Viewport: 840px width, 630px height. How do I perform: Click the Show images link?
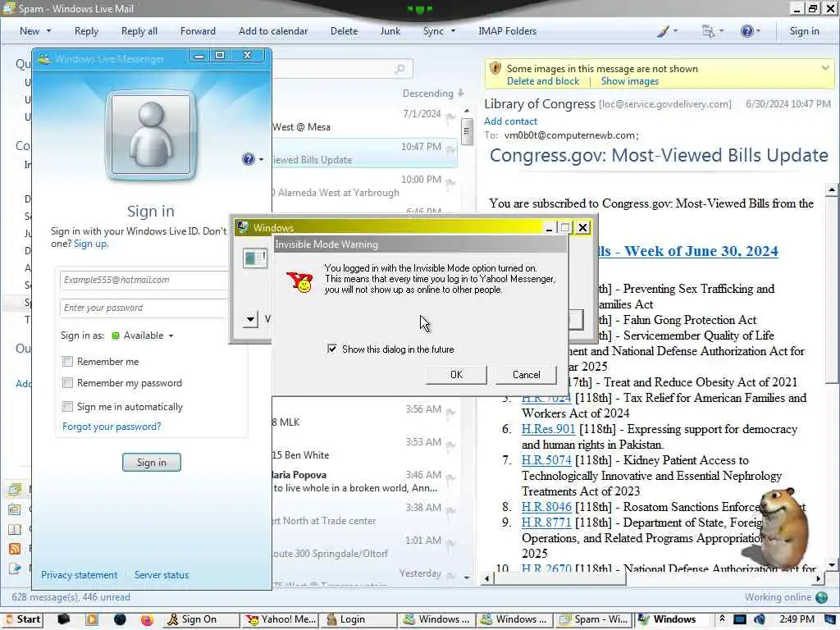pyautogui.click(x=629, y=81)
